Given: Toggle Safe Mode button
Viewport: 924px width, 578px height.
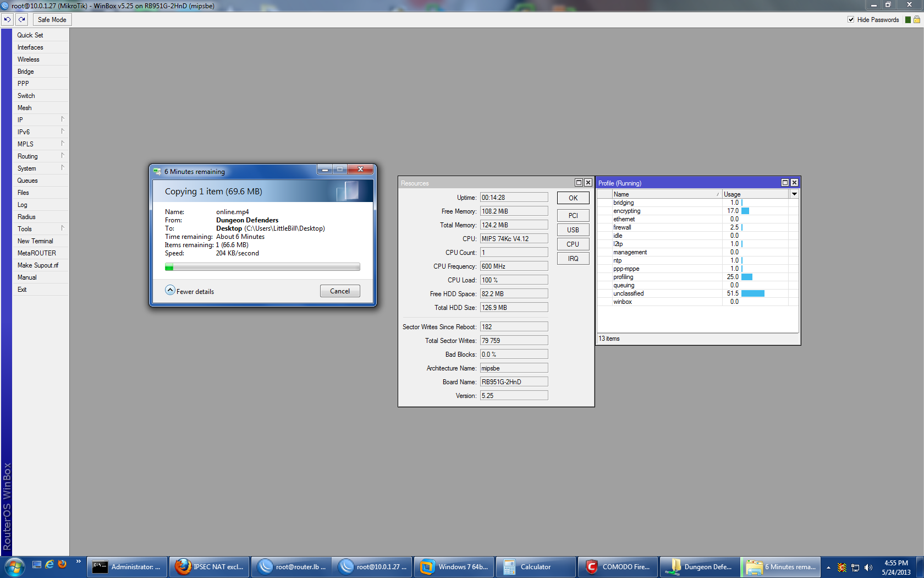Looking at the screenshot, I should pos(52,20).
